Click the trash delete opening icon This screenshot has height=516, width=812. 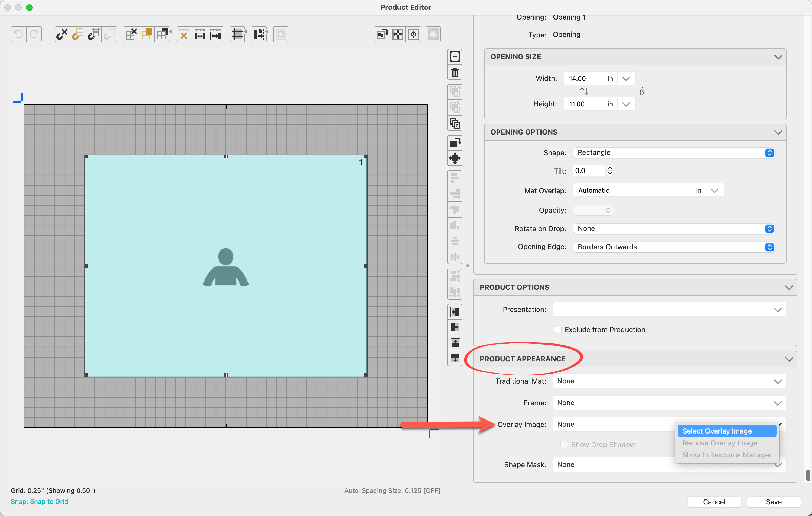click(x=455, y=72)
